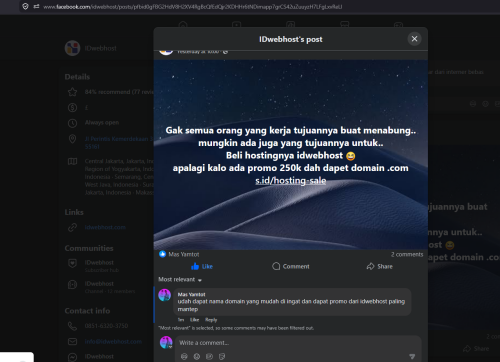
Task: Click the price range dollar icon in Details
Action: pos(72,107)
